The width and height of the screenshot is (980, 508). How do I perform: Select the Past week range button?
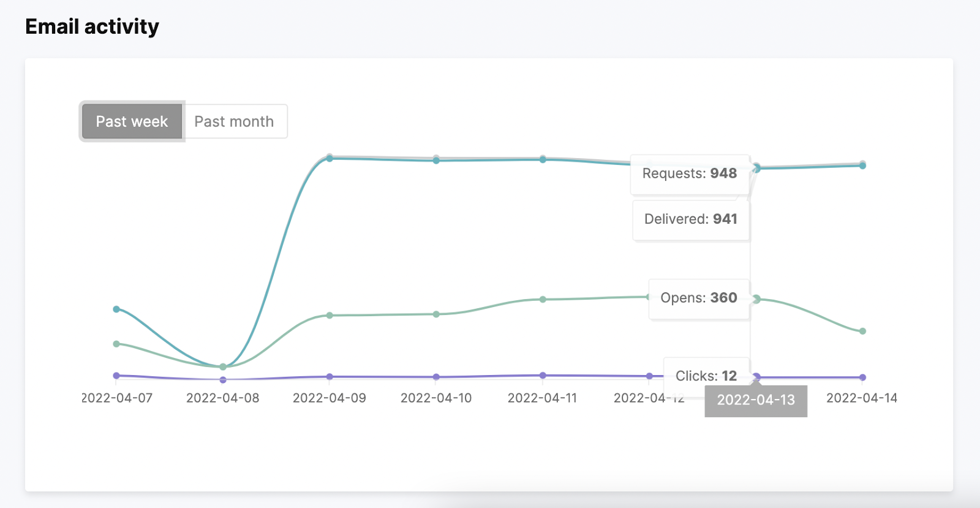coord(132,121)
